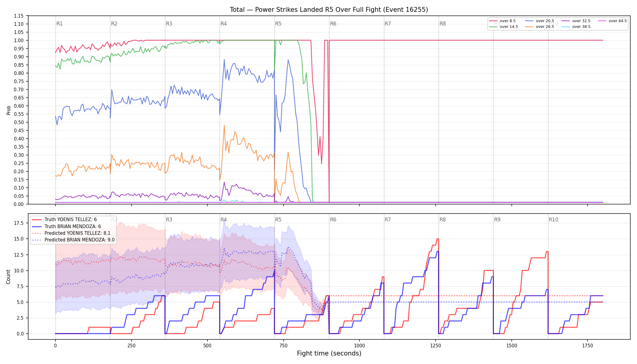
Task: Select the 'over 38.5' legend entry
Action: pyautogui.click(x=576, y=27)
